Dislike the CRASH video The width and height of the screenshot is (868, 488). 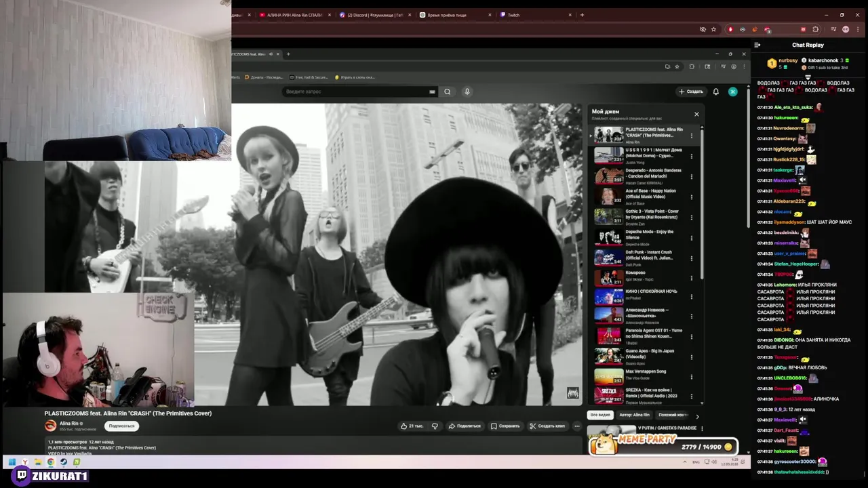click(435, 426)
